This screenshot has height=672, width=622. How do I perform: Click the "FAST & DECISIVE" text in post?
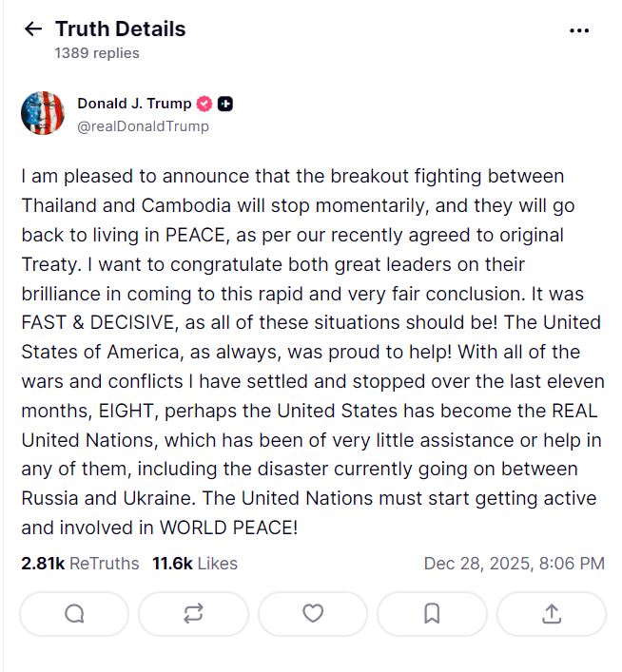pyautogui.click(x=97, y=322)
